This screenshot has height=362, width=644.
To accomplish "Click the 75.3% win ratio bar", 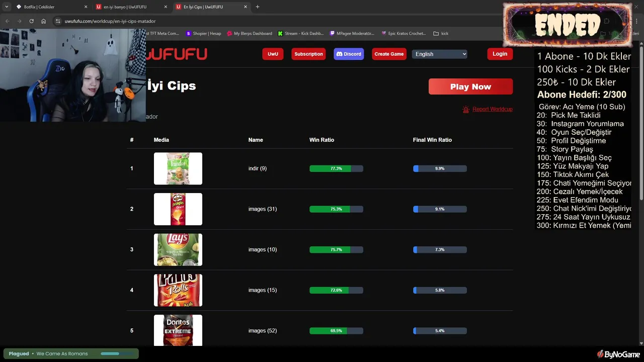I will click(336, 209).
